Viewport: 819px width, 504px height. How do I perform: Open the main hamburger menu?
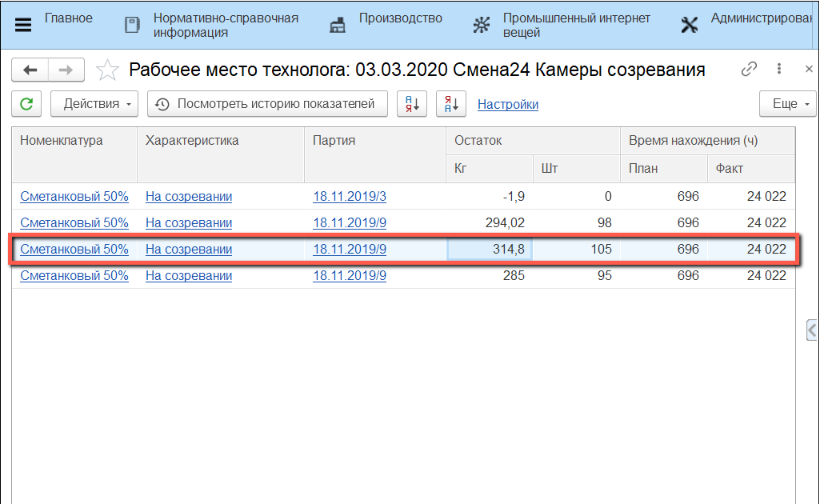click(x=22, y=25)
